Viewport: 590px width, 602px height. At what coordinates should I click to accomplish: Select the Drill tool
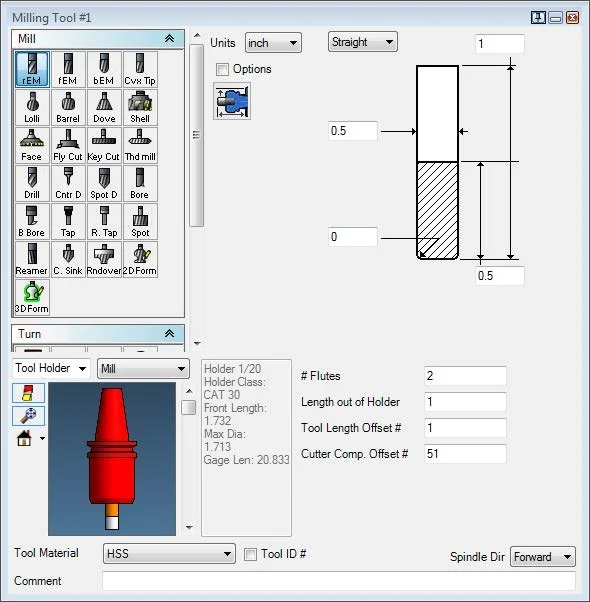click(x=32, y=184)
